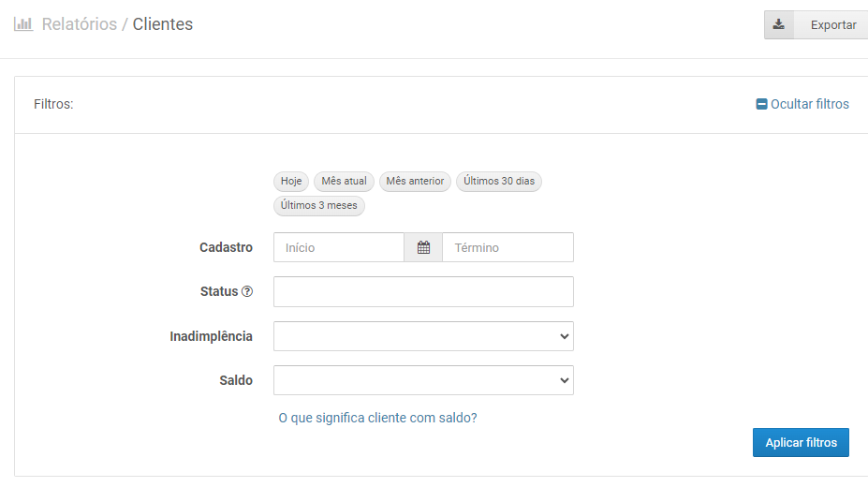This screenshot has width=868, height=487.
Task: Expand the Saldo dropdown
Action: [423, 380]
